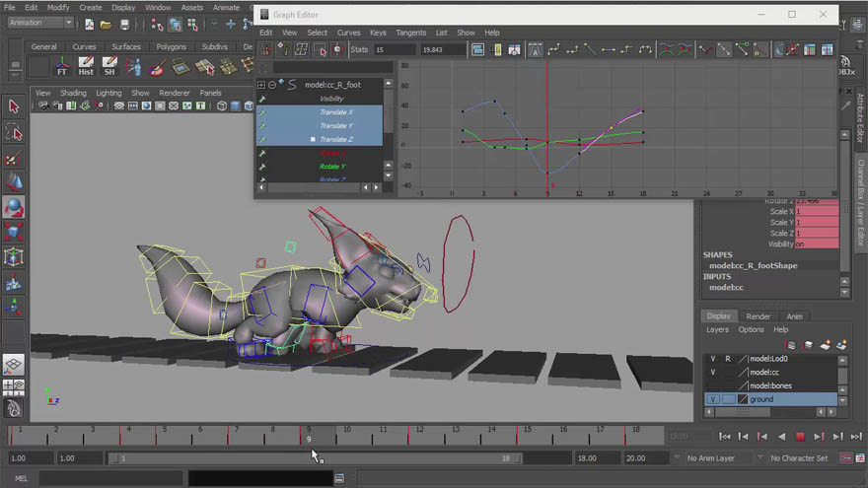Click the Open Dope Sheet icon
868x488 pixels.
[810, 50]
